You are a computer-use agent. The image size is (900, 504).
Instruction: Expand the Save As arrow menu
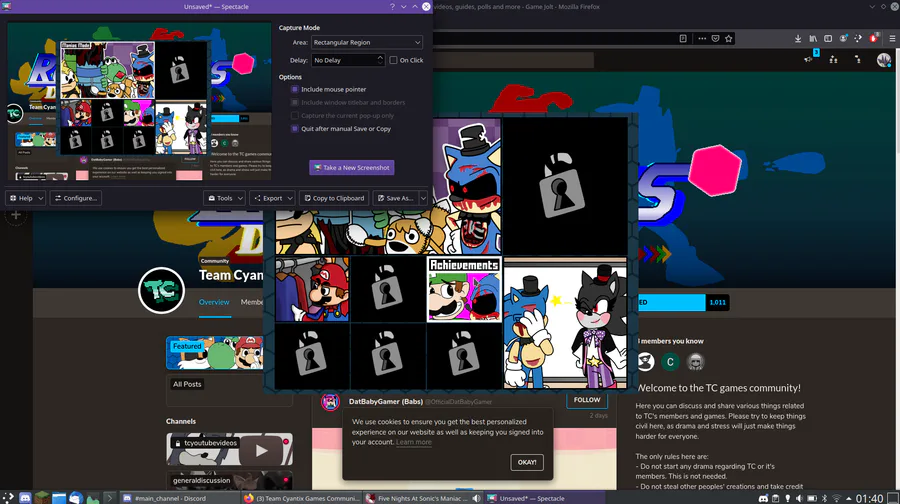423,198
